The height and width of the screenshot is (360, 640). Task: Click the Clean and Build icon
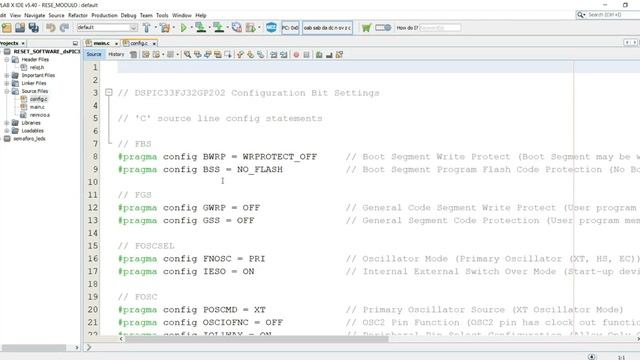[165, 28]
